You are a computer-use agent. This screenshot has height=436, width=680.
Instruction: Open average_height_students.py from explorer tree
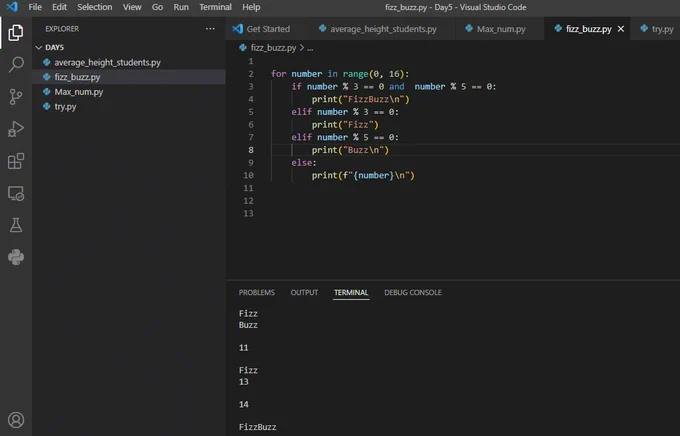tap(129, 62)
